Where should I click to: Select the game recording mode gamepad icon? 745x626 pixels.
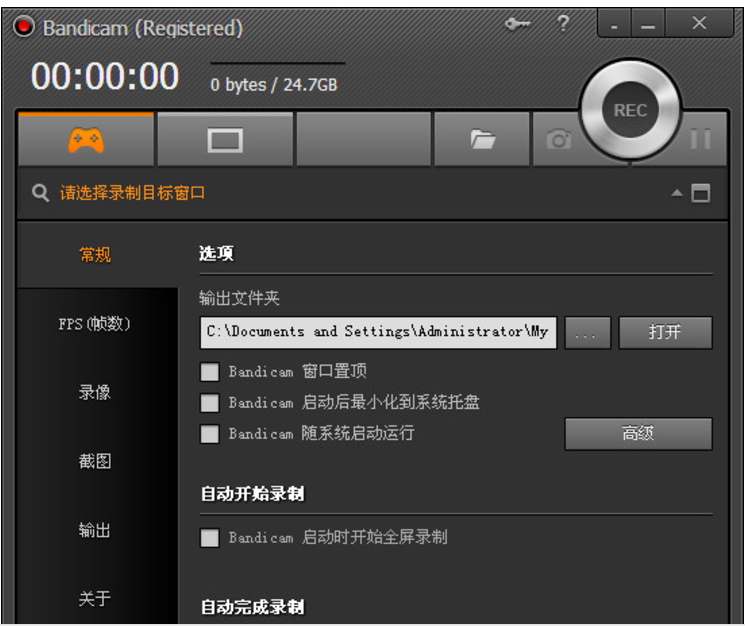pyautogui.click(x=86, y=140)
